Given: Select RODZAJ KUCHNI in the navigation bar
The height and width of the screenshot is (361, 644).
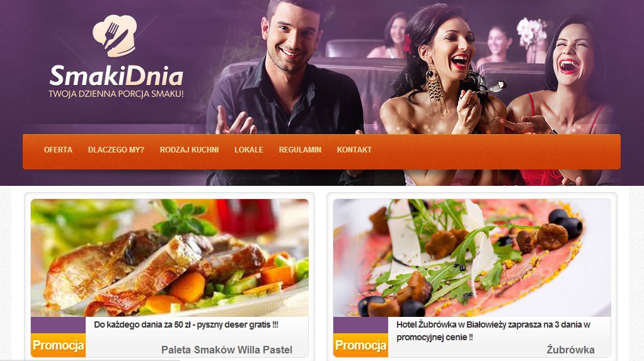Looking at the screenshot, I should pyautogui.click(x=189, y=150).
